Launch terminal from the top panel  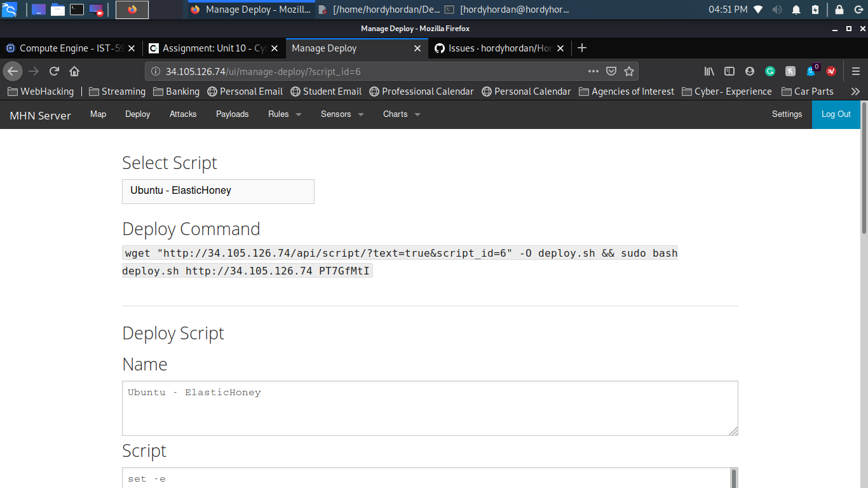76,10
